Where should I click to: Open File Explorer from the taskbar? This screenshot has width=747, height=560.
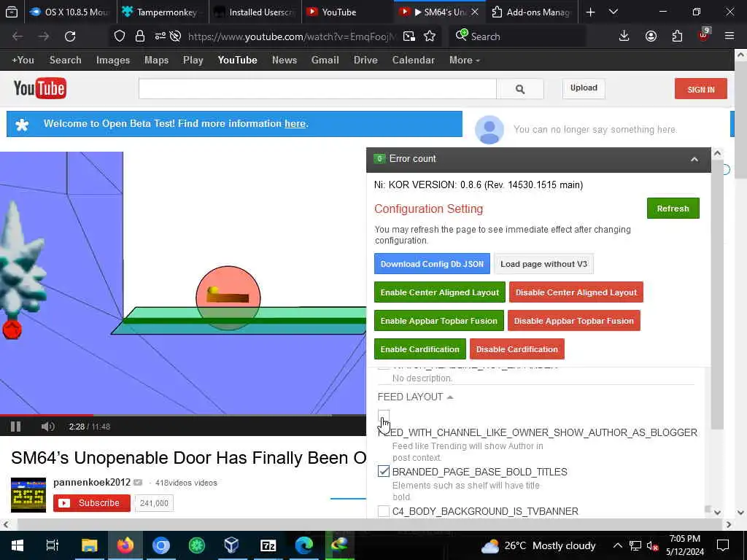pos(89,545)
